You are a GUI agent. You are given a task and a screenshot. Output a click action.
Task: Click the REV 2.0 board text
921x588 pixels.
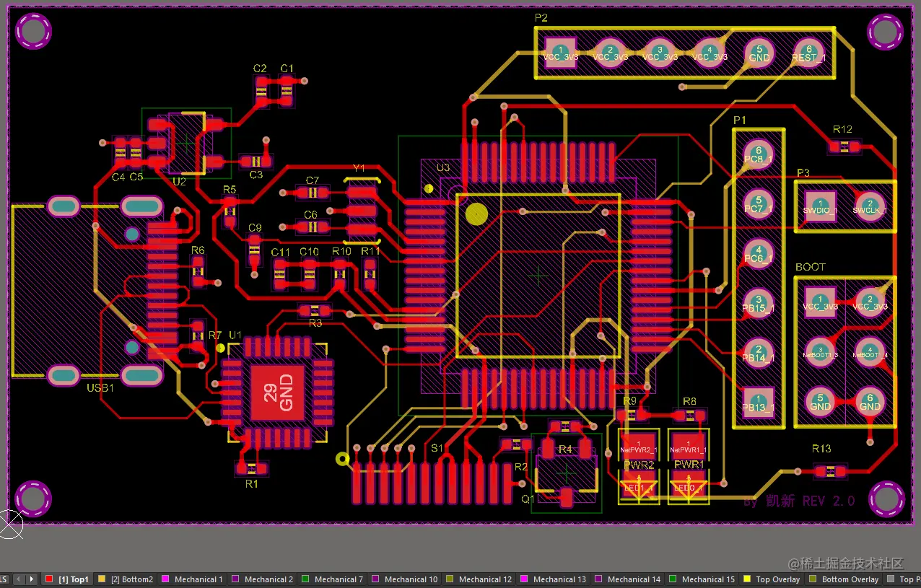pyautogui.click(x=829, y=501)
